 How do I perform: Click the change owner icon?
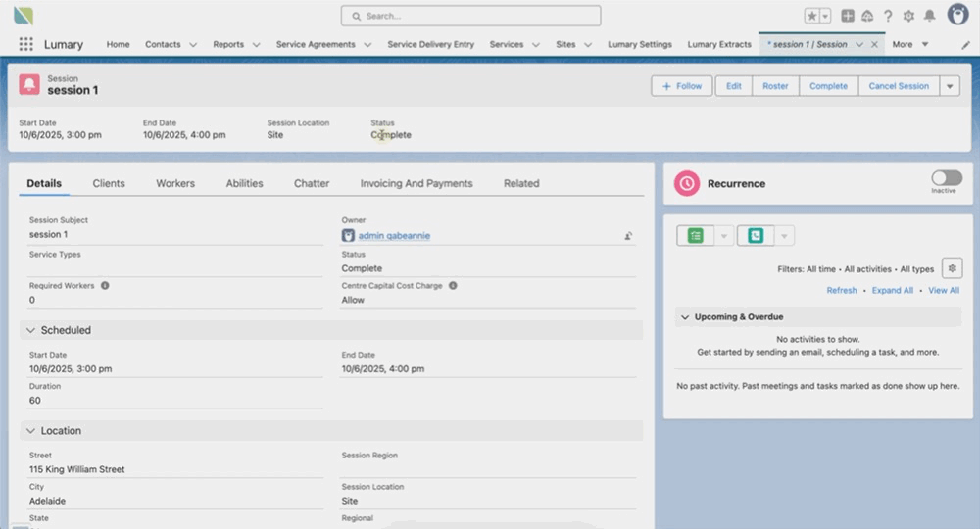tap(628, 236)
